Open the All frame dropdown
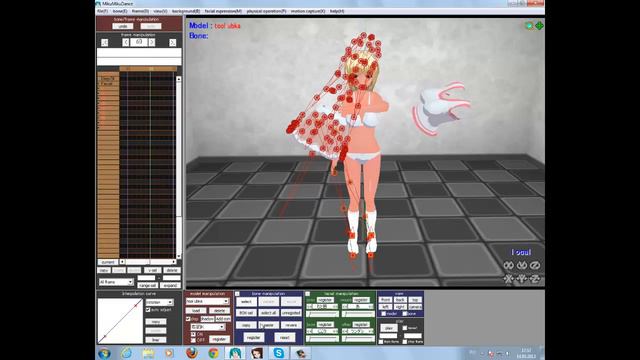 point(116,282)
